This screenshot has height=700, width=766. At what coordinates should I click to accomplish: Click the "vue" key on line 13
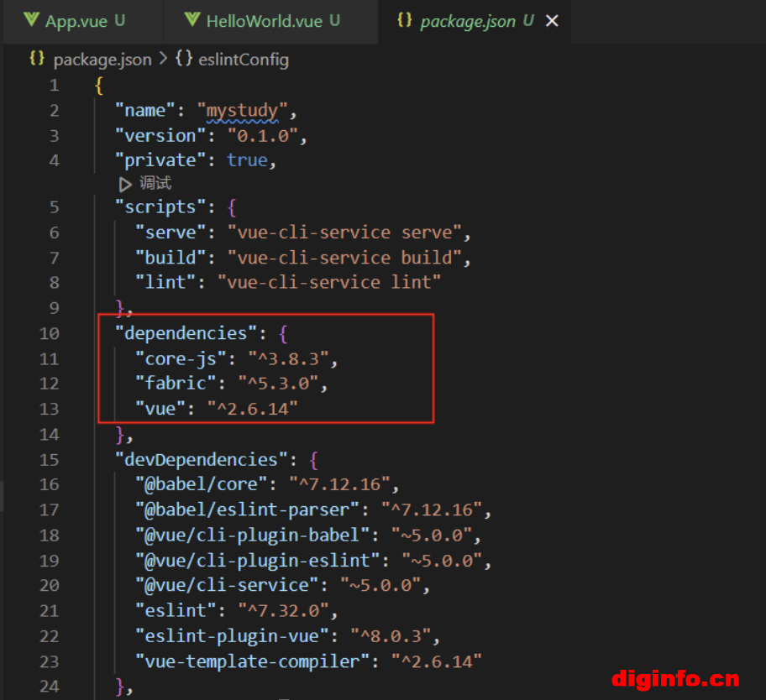(x=160, y=409)
